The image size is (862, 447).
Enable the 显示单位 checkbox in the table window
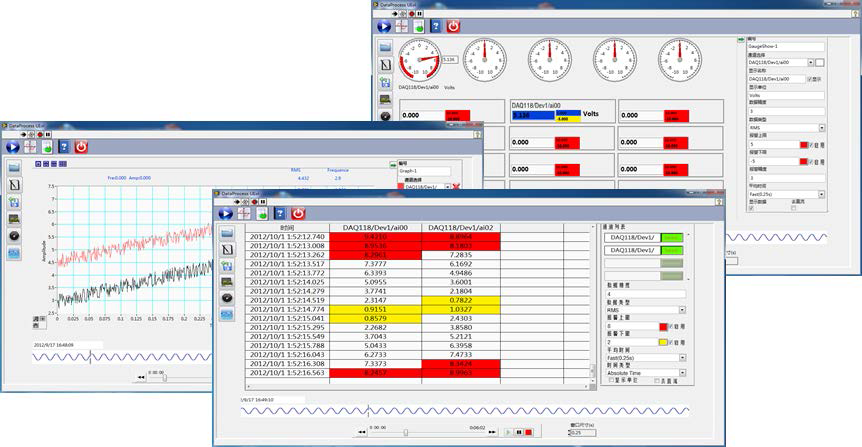[611, 380]
